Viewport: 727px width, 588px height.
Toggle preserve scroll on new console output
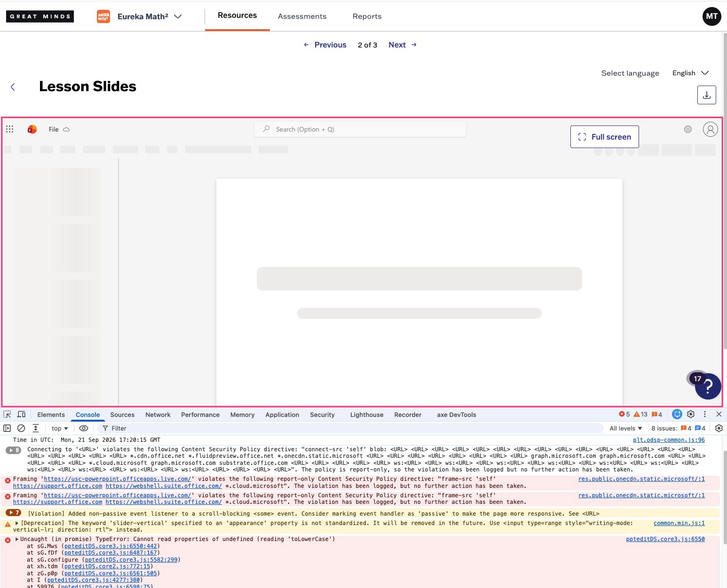(36, 428)
